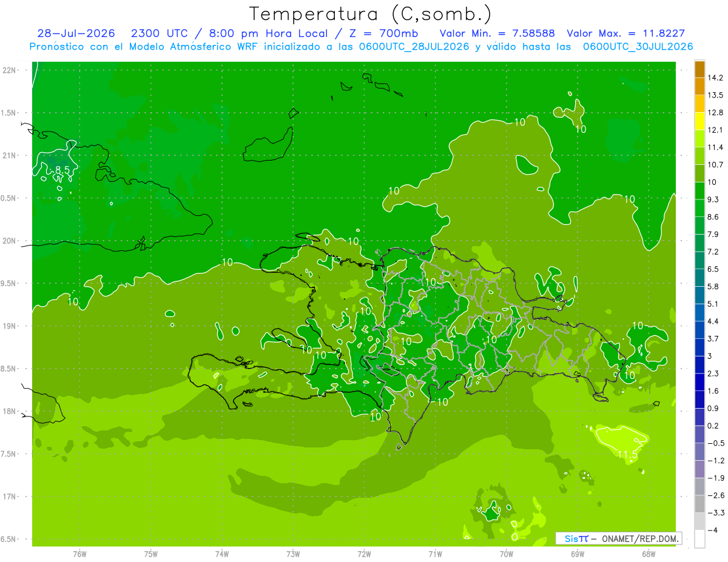
Task: Click the "76W" longitude axis label
Action: point(79,554)
